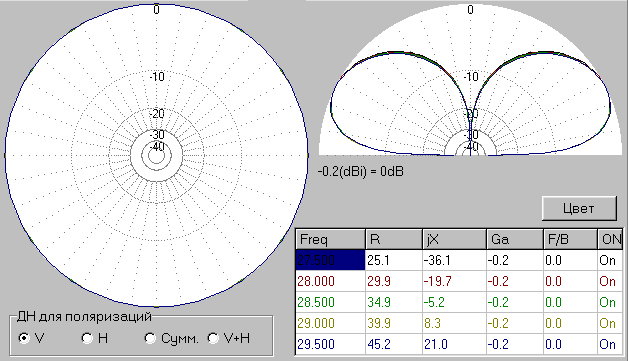
Task: Toggle On state for 29.000 row
Action: pyautogui.click(x=610, y=323)
